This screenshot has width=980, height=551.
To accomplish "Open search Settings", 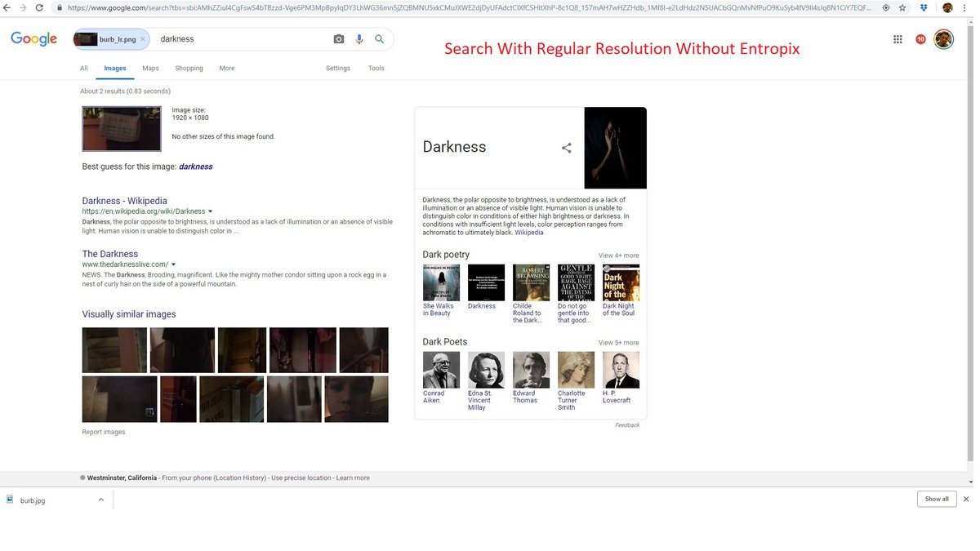I will tap(338, 69).
